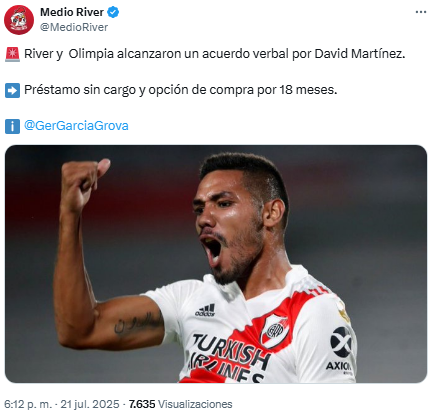Screen dimensions: 439x414
Task: Click the 21 jul. 2025 date
Action: 90,404
